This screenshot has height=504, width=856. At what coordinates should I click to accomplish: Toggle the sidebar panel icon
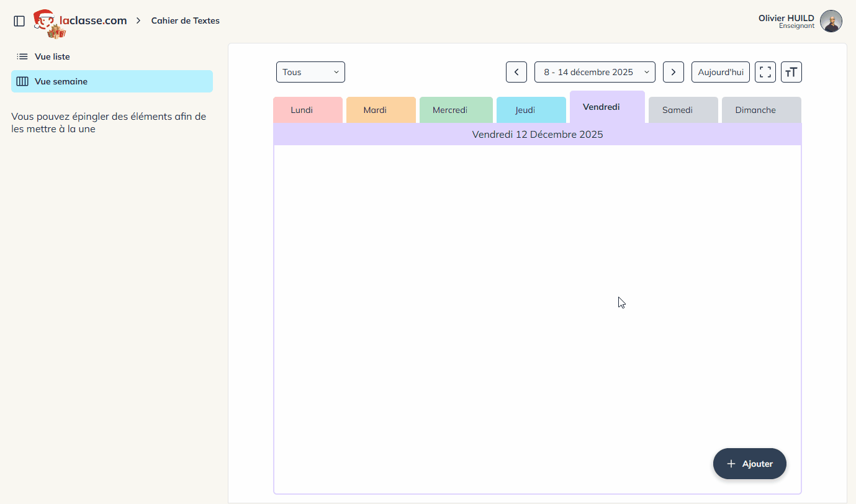(19, 21)
